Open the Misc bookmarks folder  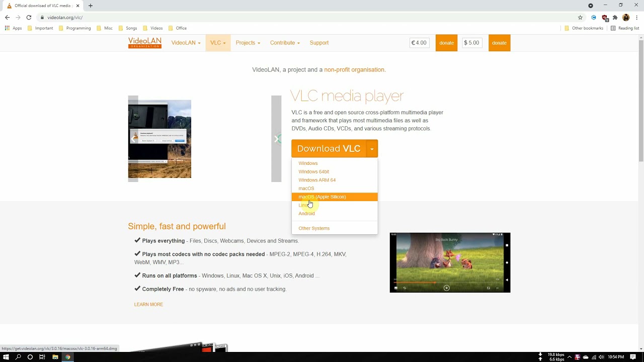(105, 28)
